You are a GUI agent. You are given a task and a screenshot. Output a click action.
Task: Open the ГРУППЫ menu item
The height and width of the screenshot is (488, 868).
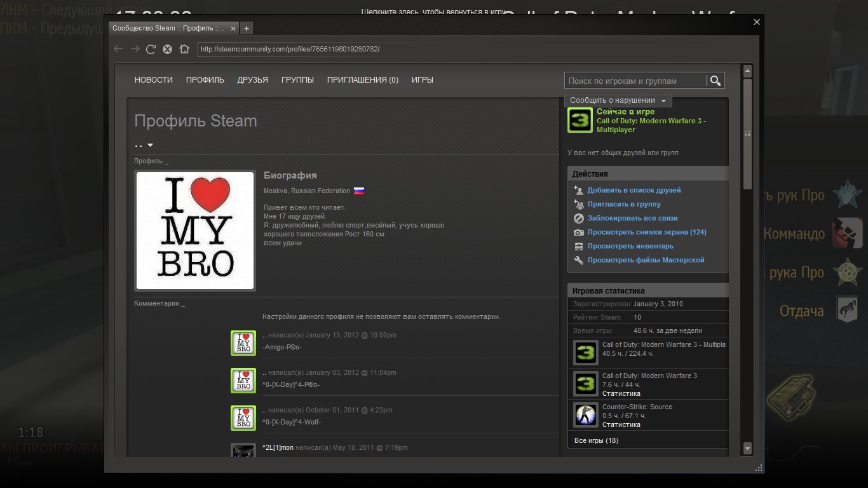pos(297,80)
